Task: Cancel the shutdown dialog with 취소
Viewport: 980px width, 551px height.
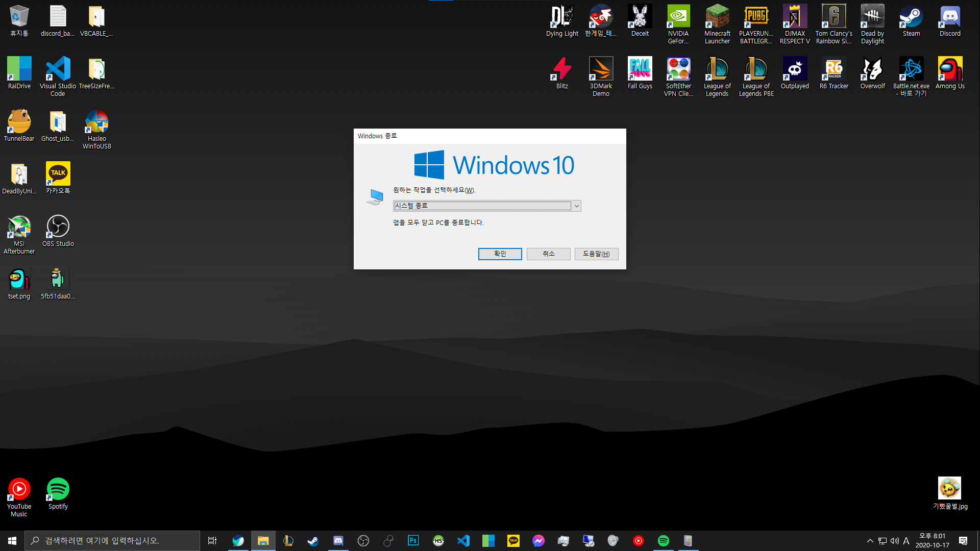Action: [x=548, y=254]
